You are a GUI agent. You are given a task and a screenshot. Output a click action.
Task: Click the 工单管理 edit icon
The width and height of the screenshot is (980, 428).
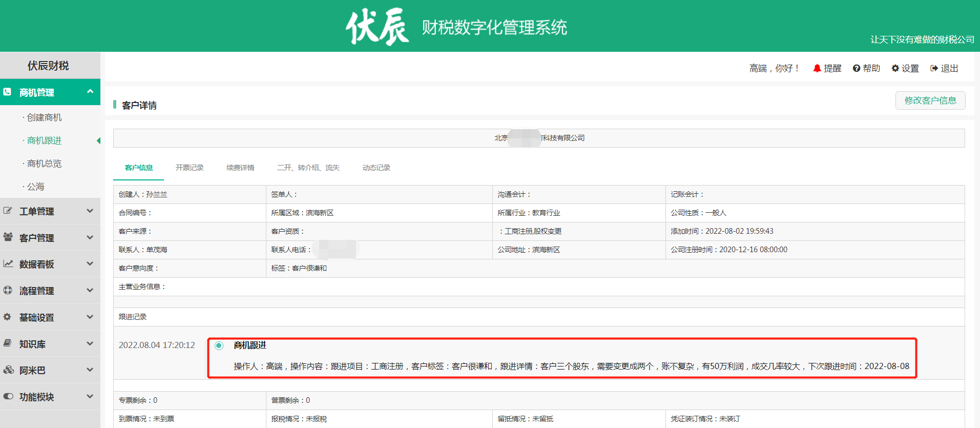(8, 211)
